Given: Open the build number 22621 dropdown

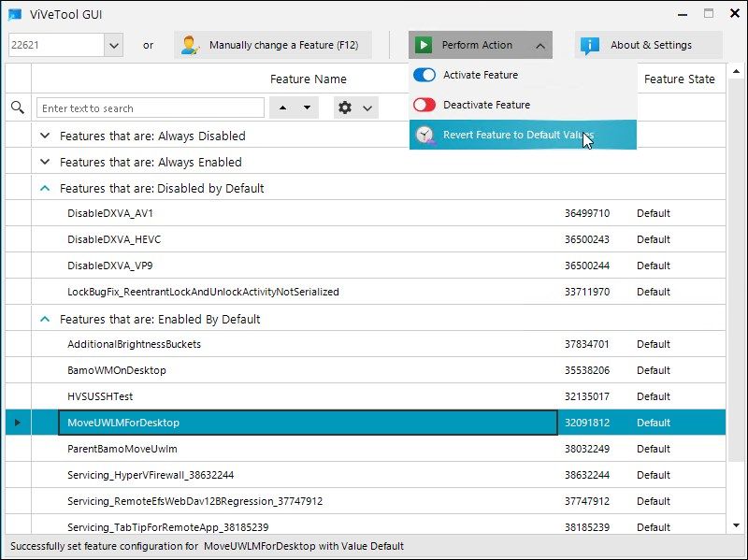Looking at the screenshot, I should coord(114,44).
